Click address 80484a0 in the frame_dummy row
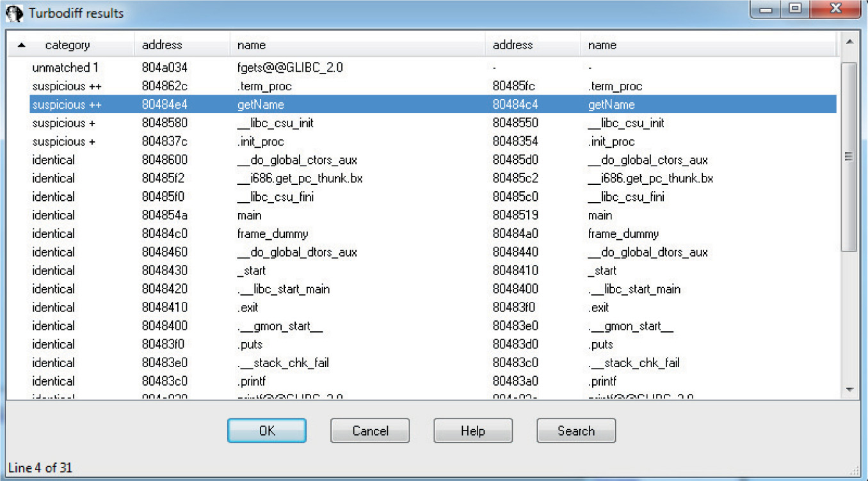Image resolution: width=868 pixels, height=481 pixels. (515, 234)
